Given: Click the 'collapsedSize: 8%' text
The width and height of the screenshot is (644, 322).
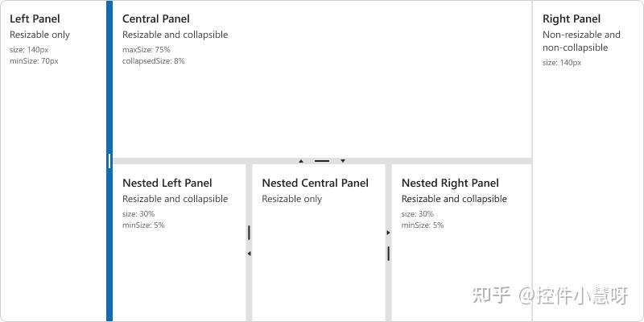Looking at the screenshot, I should point(154,61).
